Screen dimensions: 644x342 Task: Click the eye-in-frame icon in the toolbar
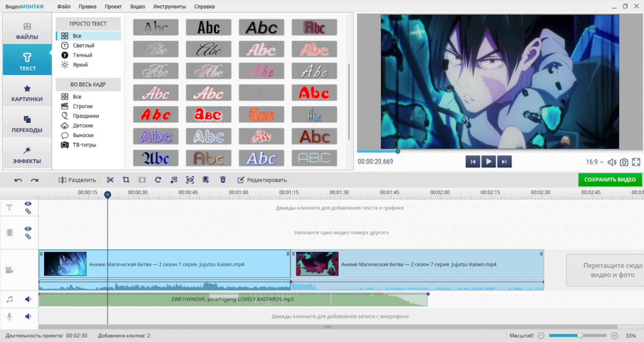(190, 180)
